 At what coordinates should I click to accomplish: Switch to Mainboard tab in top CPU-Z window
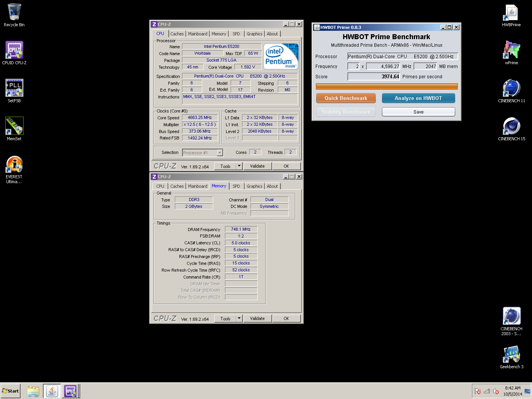coord(198,34)
